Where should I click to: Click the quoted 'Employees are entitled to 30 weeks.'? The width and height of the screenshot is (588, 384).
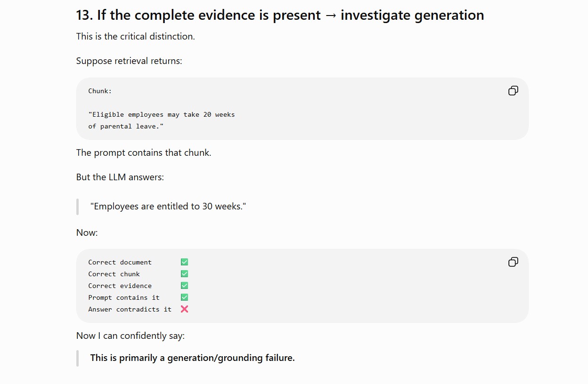point(168,206)
